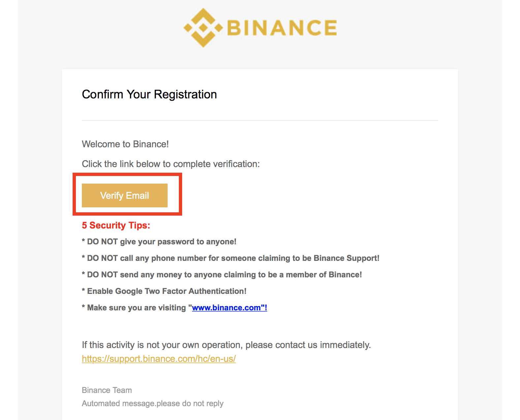Click the phone number security tip
The image size is (520, 420).
pos(231,258)
